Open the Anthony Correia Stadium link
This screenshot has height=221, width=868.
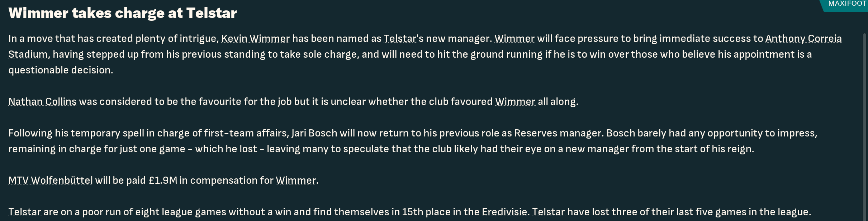coord(803,39)
